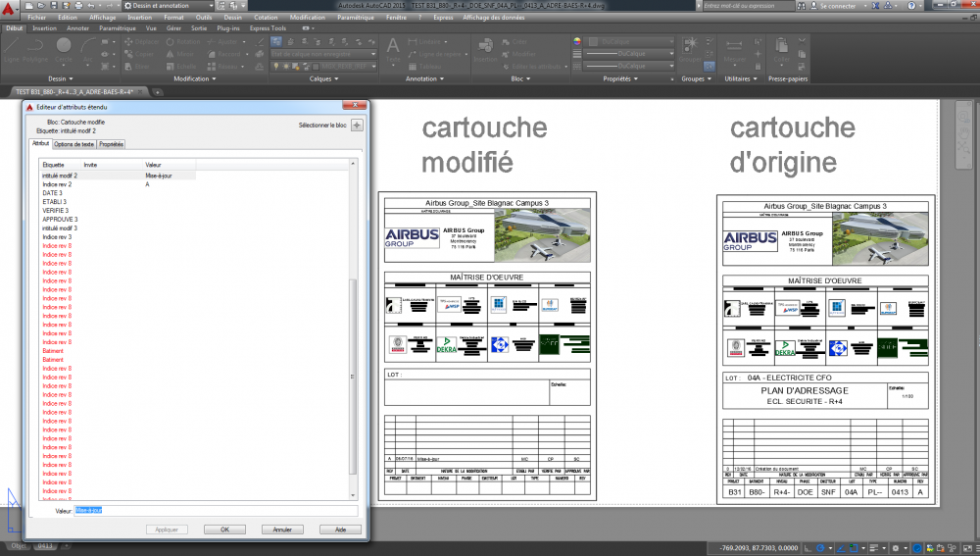The width and height of the screenshot is (980, 556).
Task: Click the Undo arrow in quick access toolbar
Action: click(91, 6)
